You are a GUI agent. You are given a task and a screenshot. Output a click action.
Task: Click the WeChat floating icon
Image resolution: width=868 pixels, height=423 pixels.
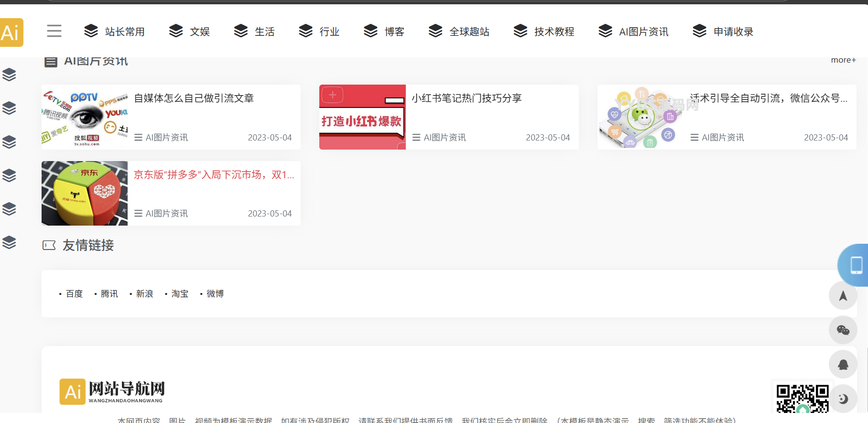coord(843,330)
